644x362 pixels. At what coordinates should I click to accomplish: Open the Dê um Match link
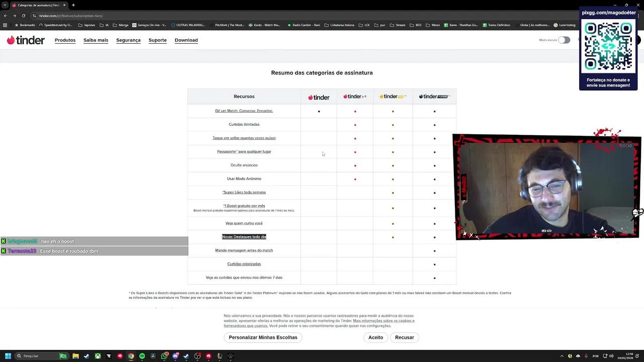pos(244,111)
